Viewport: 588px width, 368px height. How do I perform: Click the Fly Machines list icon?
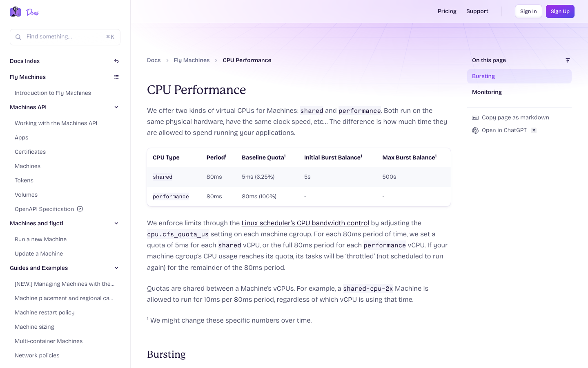click(x=116, y=77)
